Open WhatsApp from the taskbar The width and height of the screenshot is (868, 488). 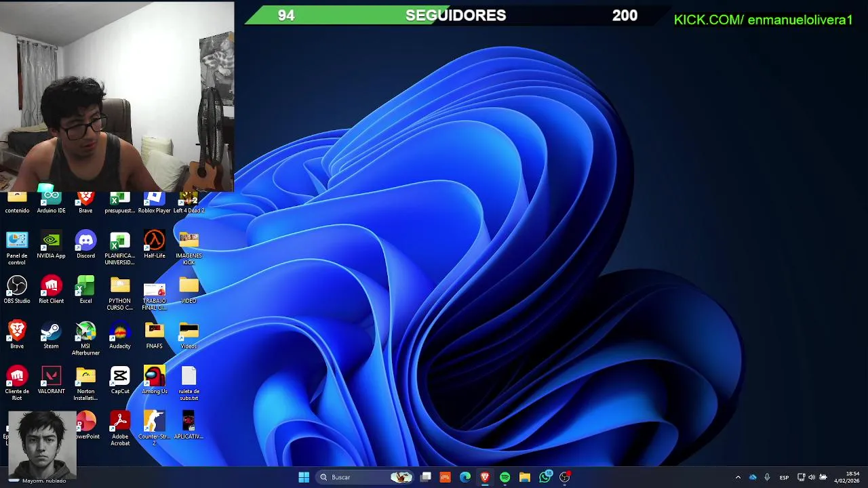coord(545,477)
